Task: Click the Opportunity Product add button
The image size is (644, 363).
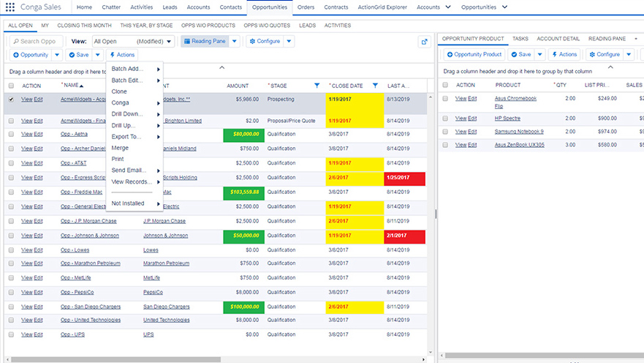Action: (x=474, y=54)
